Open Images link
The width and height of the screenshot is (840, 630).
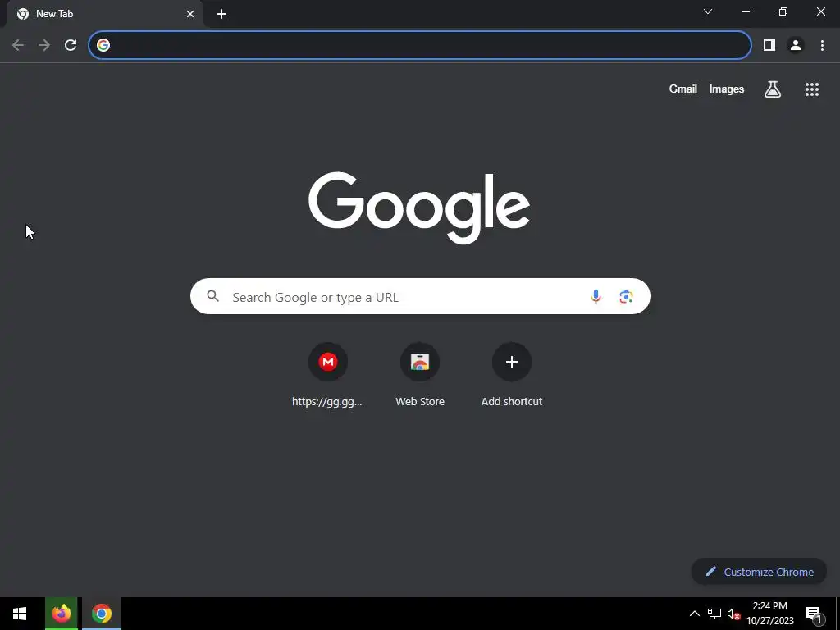(x=727, y=89)
